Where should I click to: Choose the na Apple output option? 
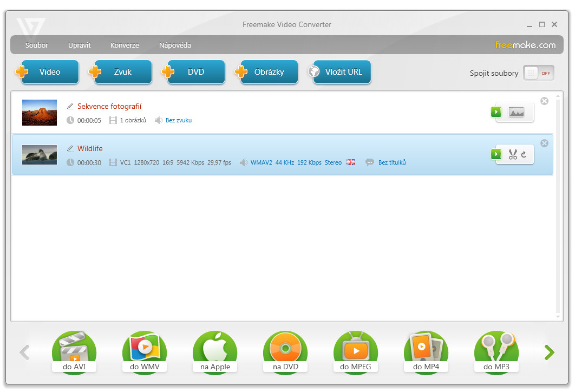tap(215, 352)
